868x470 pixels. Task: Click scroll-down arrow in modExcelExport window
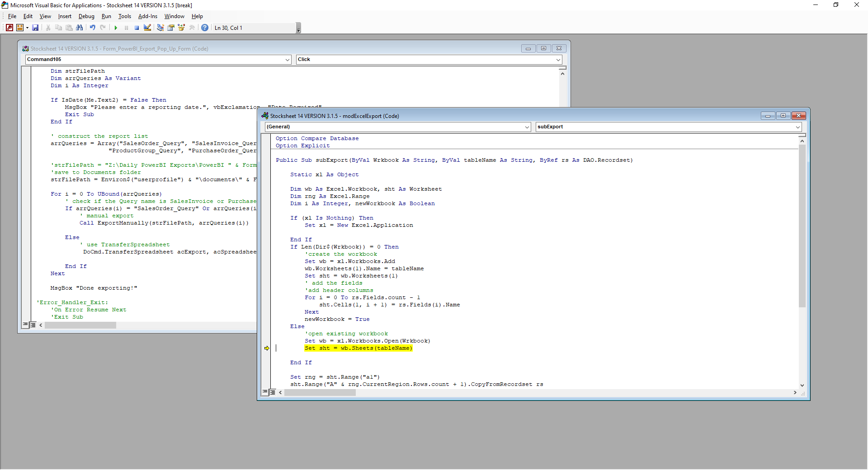802,385
